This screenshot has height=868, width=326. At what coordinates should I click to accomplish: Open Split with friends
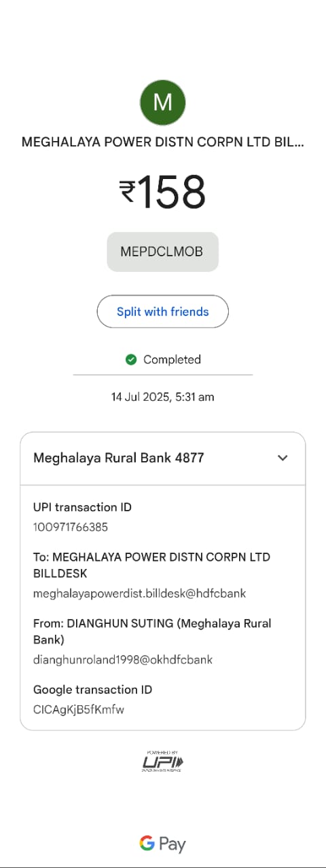[163, 312]
